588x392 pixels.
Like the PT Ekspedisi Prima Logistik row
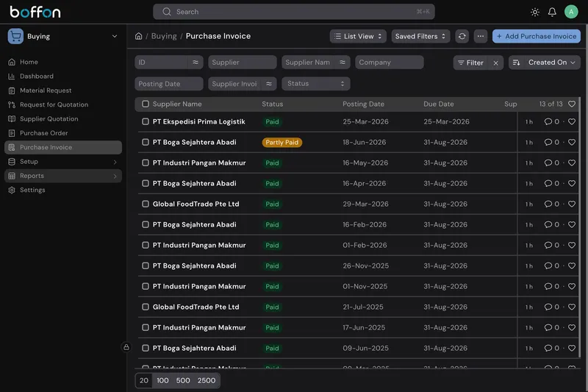pyautogui.click(x=572, y=121)
